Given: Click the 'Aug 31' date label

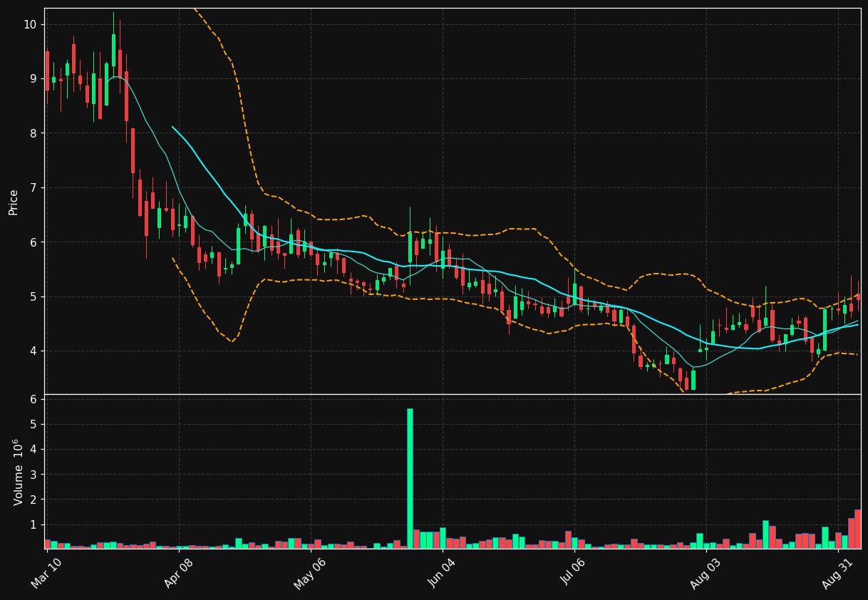Looking at the screenshot, I should 838,574.
